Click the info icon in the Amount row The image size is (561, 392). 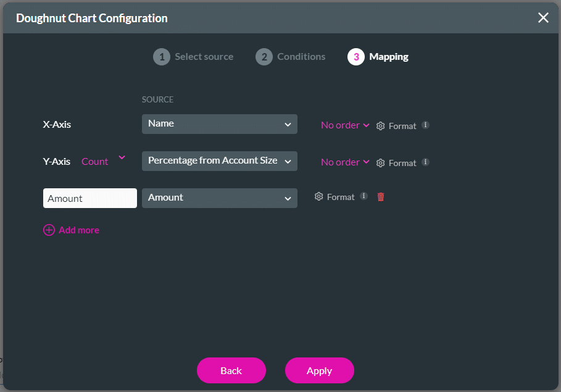pos(364,196)
